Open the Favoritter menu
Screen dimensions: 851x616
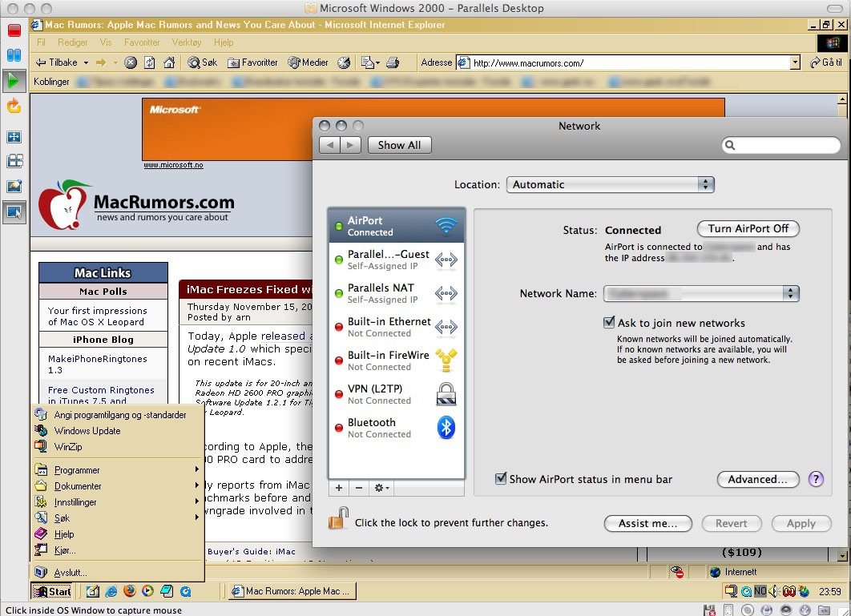click(142, 42)
